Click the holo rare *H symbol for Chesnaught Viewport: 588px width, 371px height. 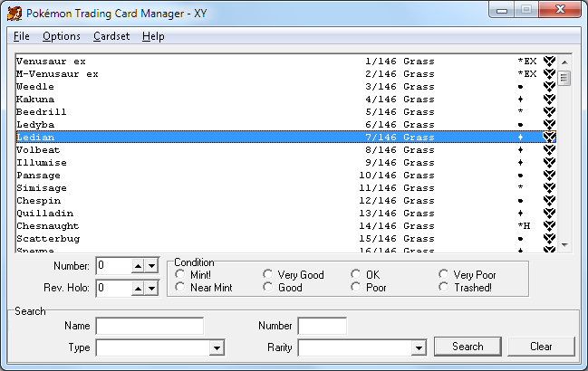(x=524, y=226)
